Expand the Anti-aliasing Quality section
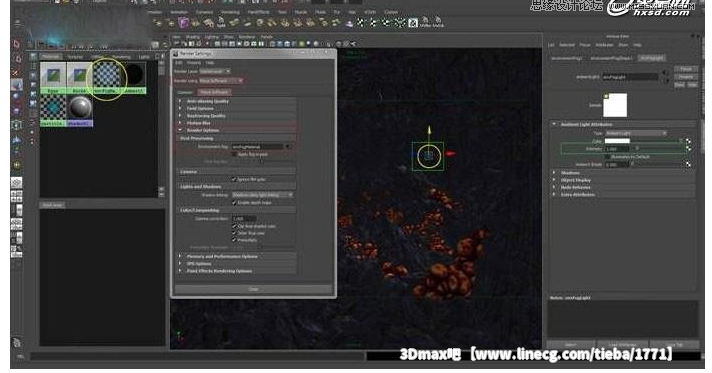This screenshot has width=712, height=373. click(236, 101)
